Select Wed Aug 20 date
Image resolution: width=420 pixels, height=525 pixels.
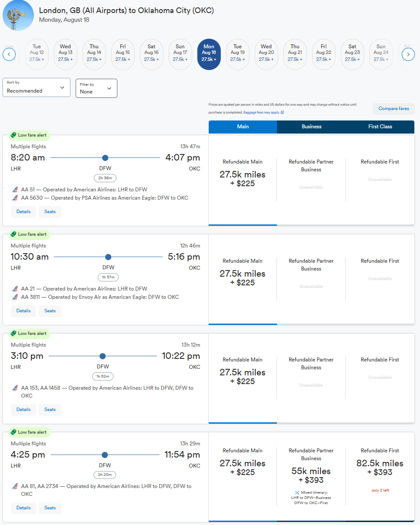click(266, 54)
